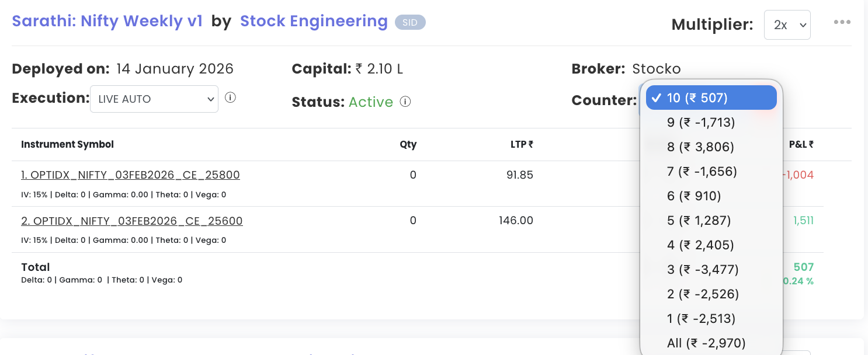868x355 pixels.
Task: Open Stock Engineering author link
Action: pyautogui.click(x=314, y=21)
